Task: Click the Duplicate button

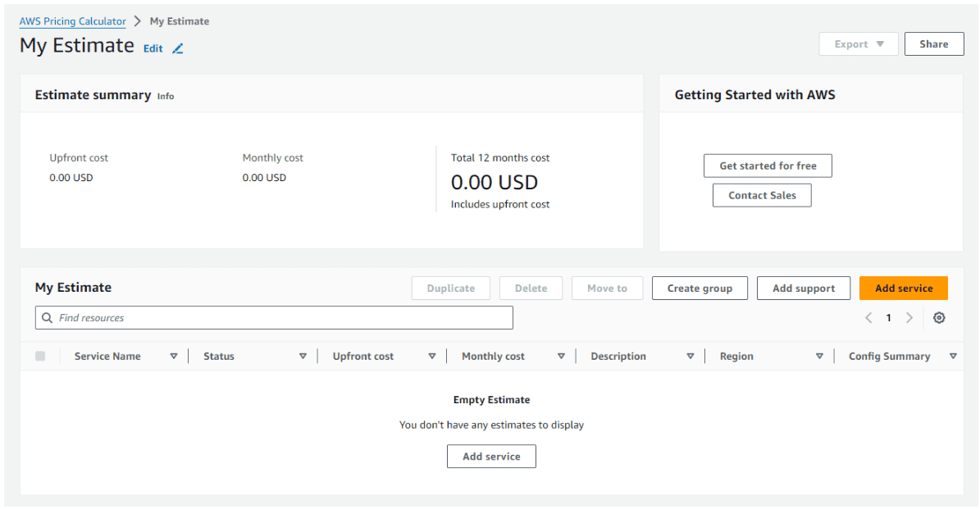Action: (x=450, y=289)
